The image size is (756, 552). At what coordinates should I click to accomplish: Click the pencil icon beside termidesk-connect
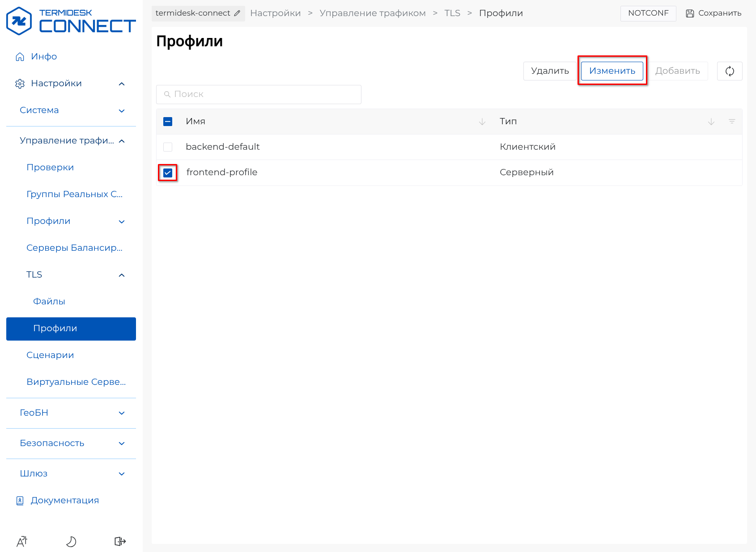[x=237, y=13]
